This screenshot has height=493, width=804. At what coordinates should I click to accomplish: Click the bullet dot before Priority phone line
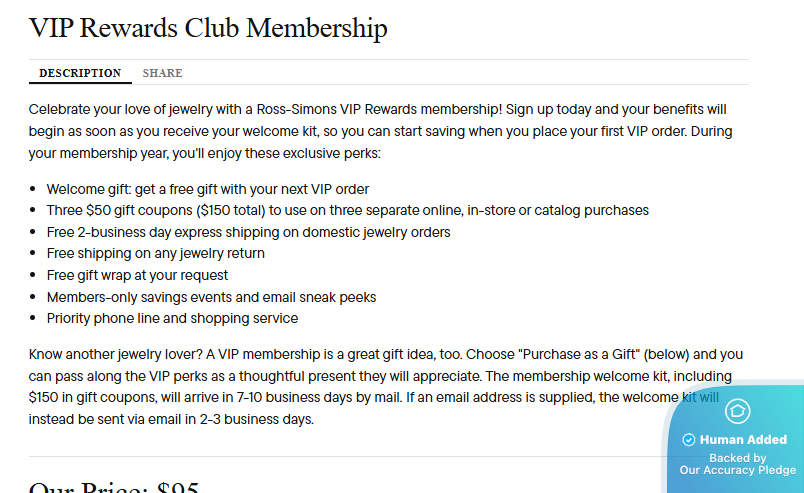click(x=35, y=319)
